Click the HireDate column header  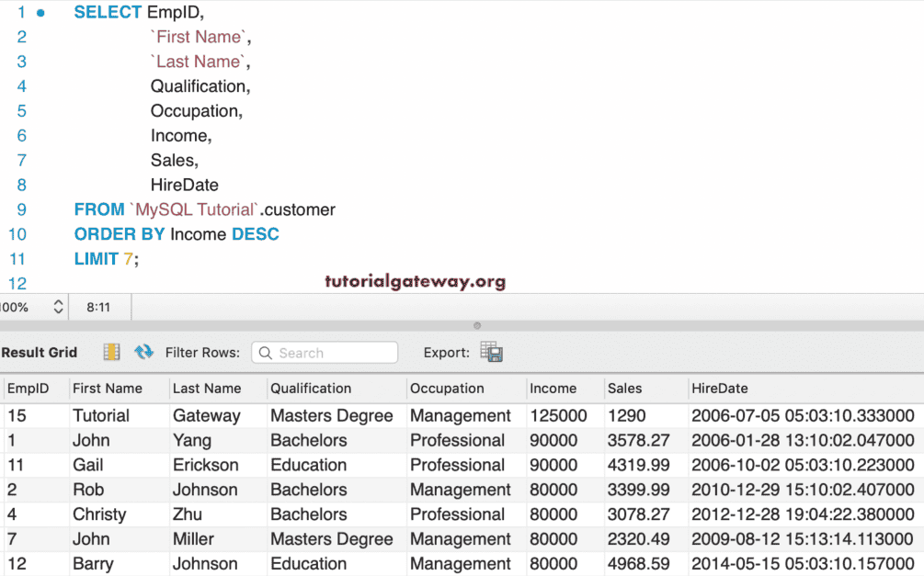click(x=720, y=388)
